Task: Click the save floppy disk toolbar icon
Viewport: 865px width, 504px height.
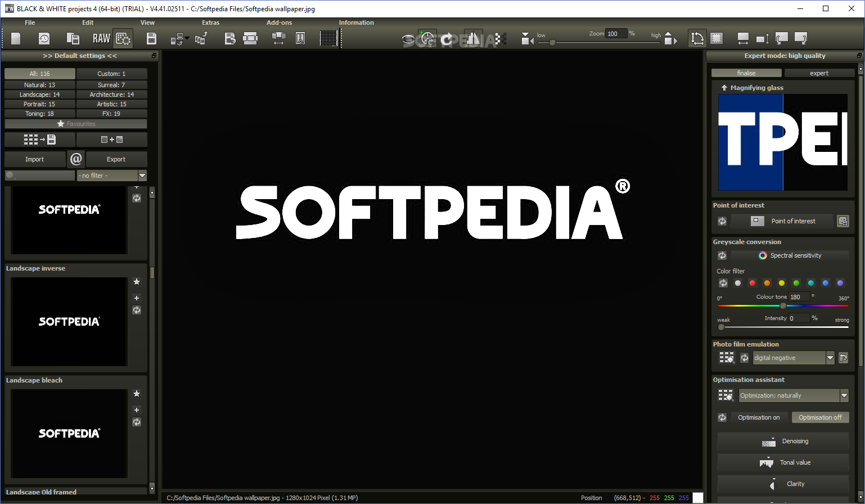Action: 151,38
